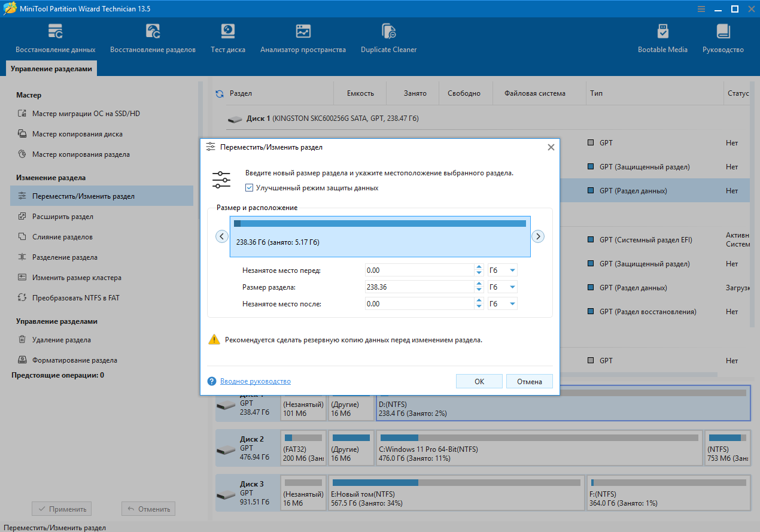760x532 pixels.
Task: Click the right arrow beside partition bar
Action: coord(538,236)
